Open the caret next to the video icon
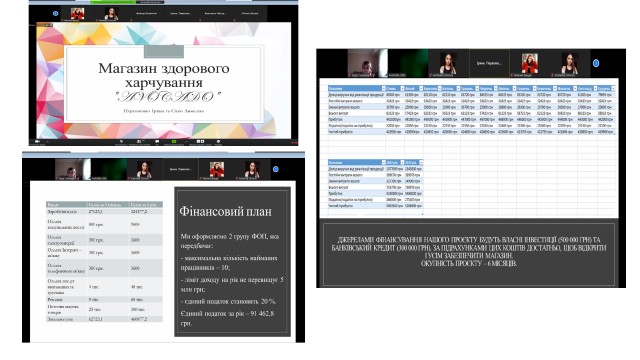640x360 pixels. 48,142
